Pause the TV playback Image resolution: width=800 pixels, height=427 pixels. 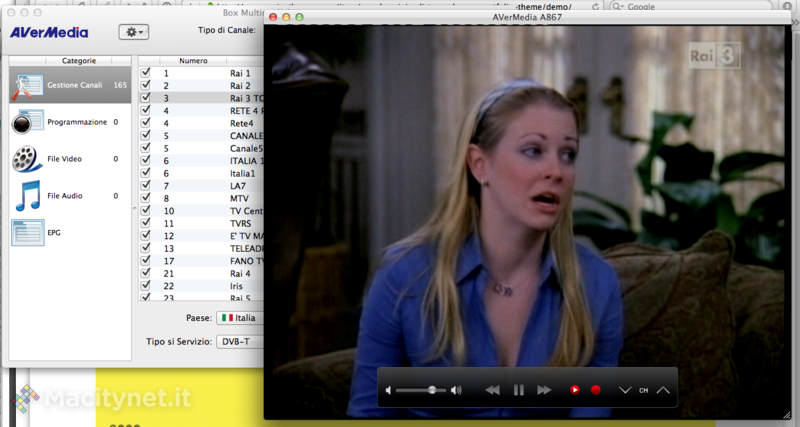(x=519, y=390)
